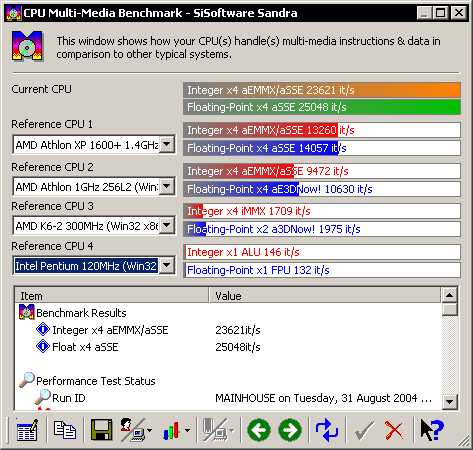Click the green Current CPU Floating-Point 25048 bar
The height and width of the screenshot is (450, 473).
click(x=322, y=107)
